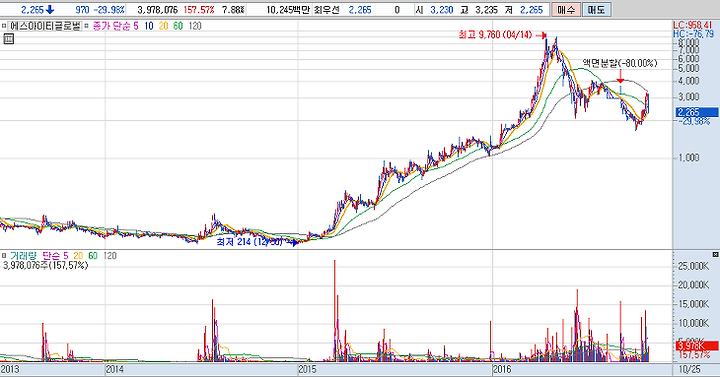The image size is (720, 377).
Task: Click the 매수 buy button
Action: pos(565,10)
